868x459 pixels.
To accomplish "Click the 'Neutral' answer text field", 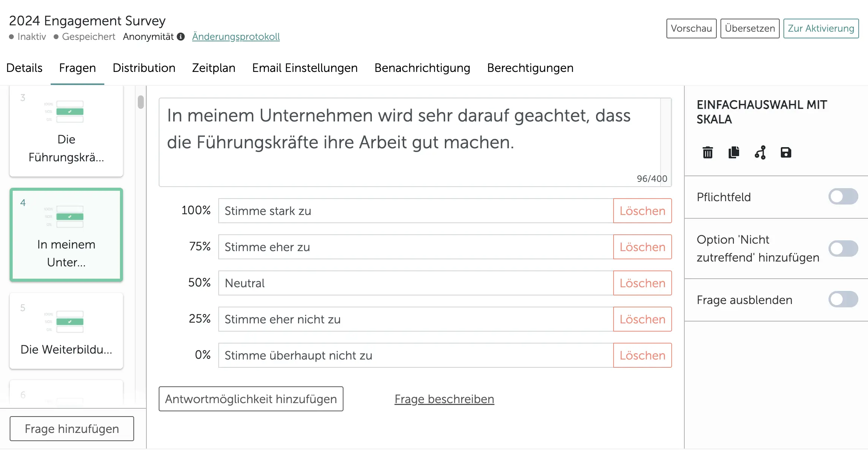I will (415, 283).
